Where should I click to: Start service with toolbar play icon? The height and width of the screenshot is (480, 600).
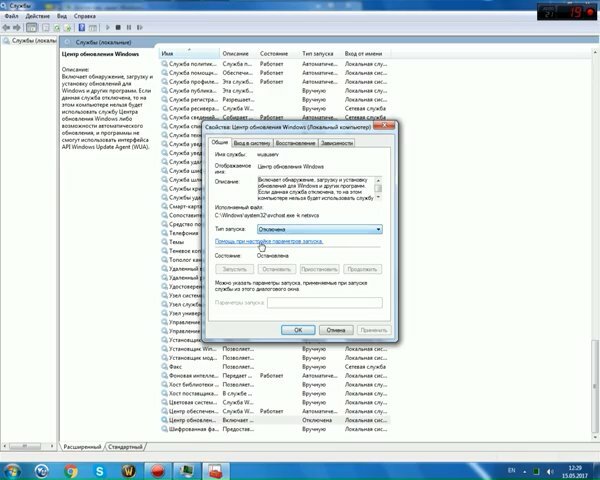(108, 28)
